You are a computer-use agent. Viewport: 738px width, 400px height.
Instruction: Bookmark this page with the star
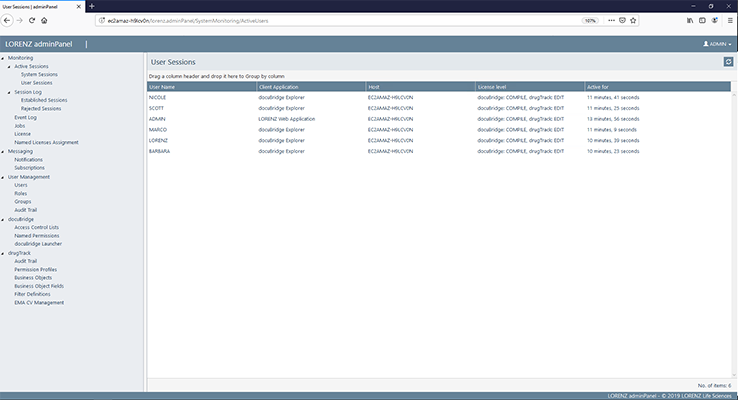coord(633,20)
